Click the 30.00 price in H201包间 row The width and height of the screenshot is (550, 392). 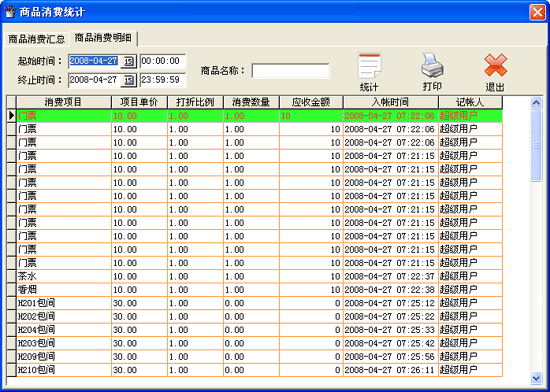click(x=125, y=303)
